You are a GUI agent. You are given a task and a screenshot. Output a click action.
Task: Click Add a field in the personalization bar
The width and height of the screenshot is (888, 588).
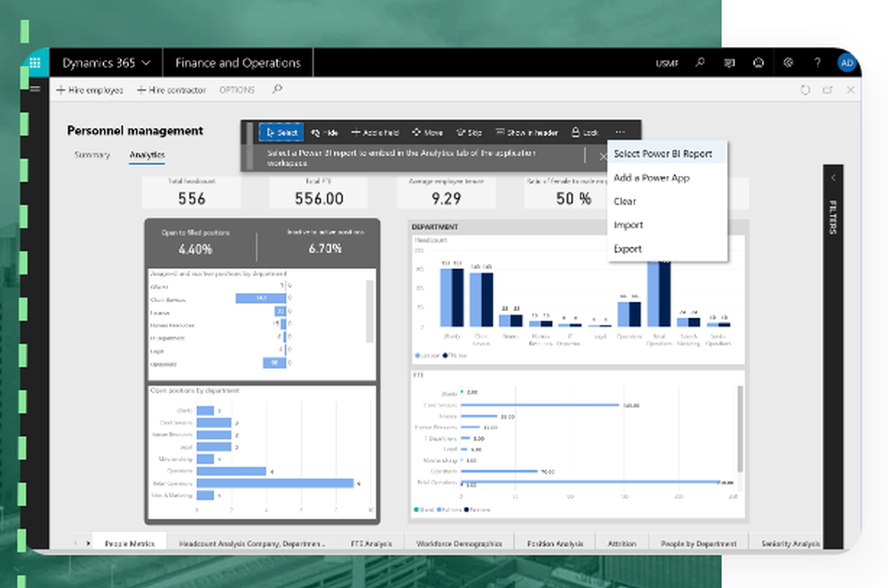click(375, 132)
